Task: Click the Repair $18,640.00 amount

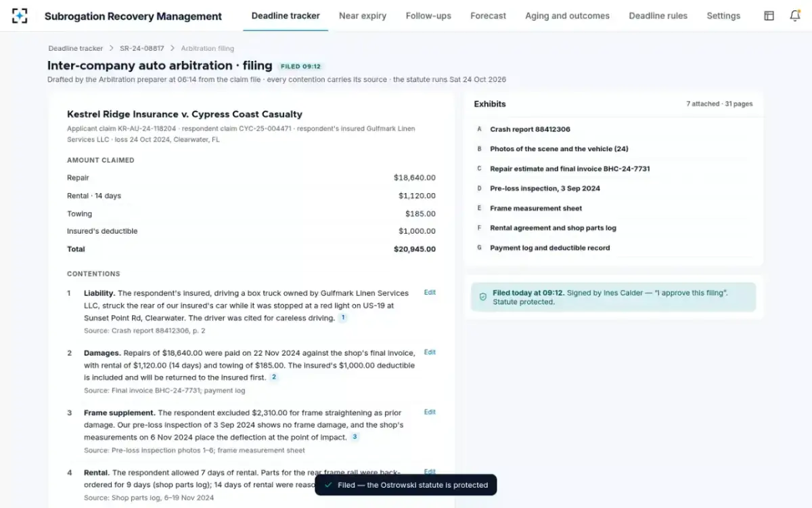Action: pos(415,177)
